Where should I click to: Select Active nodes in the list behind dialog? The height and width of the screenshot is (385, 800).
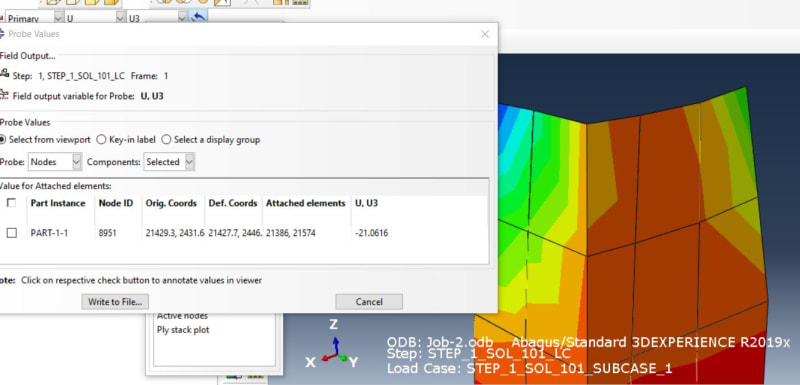tap(182, 316)
